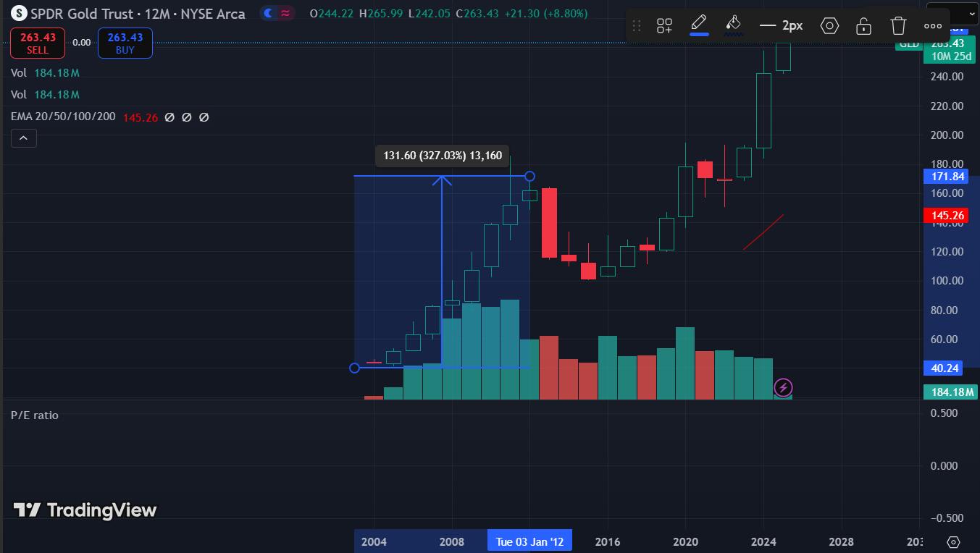This screenshot has width=980, height=553.
Task: Click the moon market-session status icon
Action: click(269, 13)
